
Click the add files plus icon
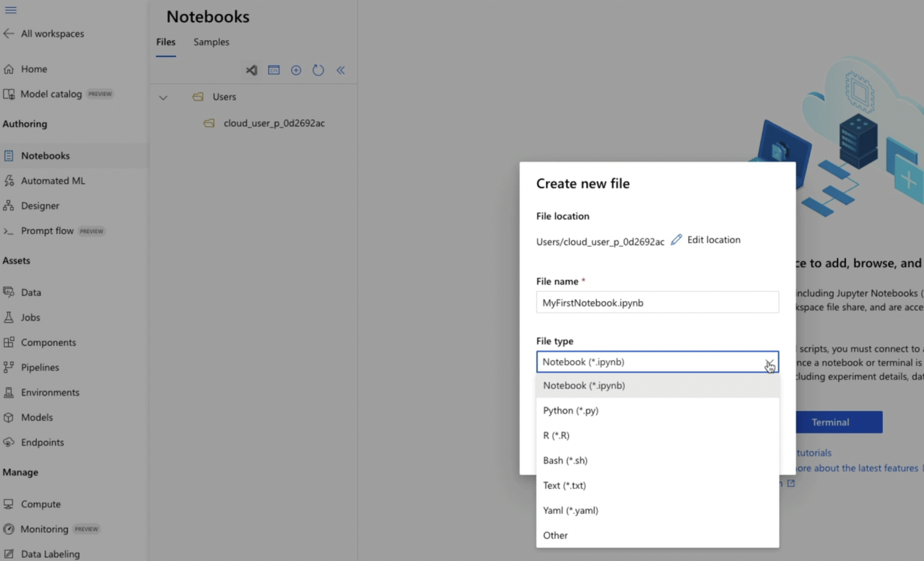(296, 70)
